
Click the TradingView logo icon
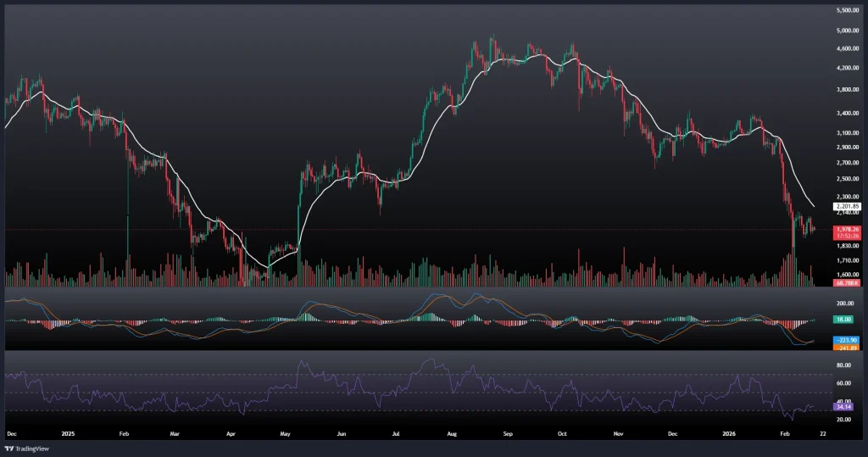pyautogui.click(x=9, y=448)
